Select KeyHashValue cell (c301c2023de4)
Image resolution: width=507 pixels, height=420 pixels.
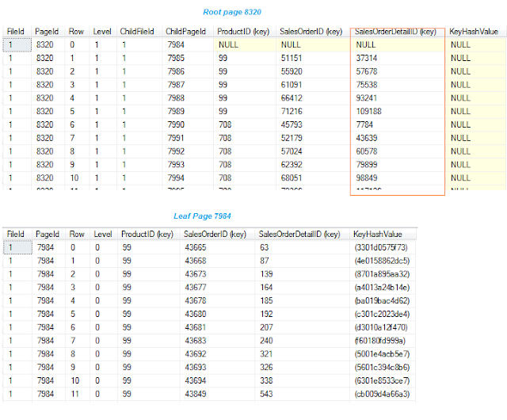pyautogui.click(x=383, y=314)
